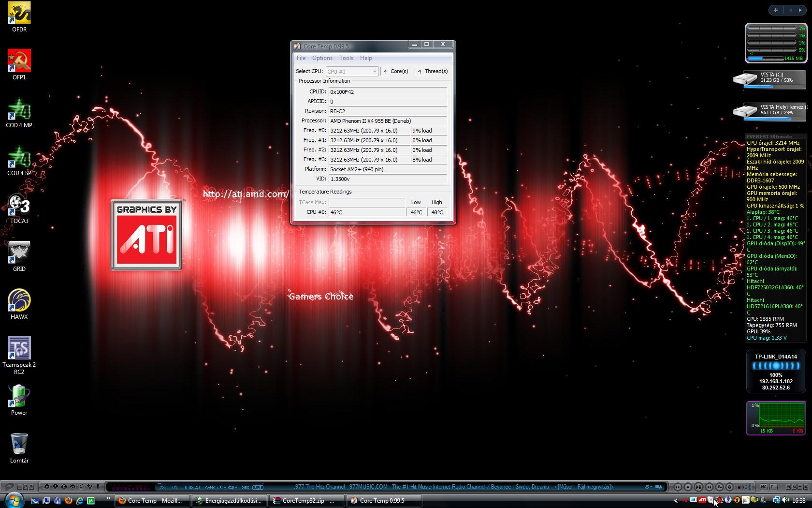The image size is (812, 508).
Task: Open the OFDR desktop shortcut
Action: (19, 17)
